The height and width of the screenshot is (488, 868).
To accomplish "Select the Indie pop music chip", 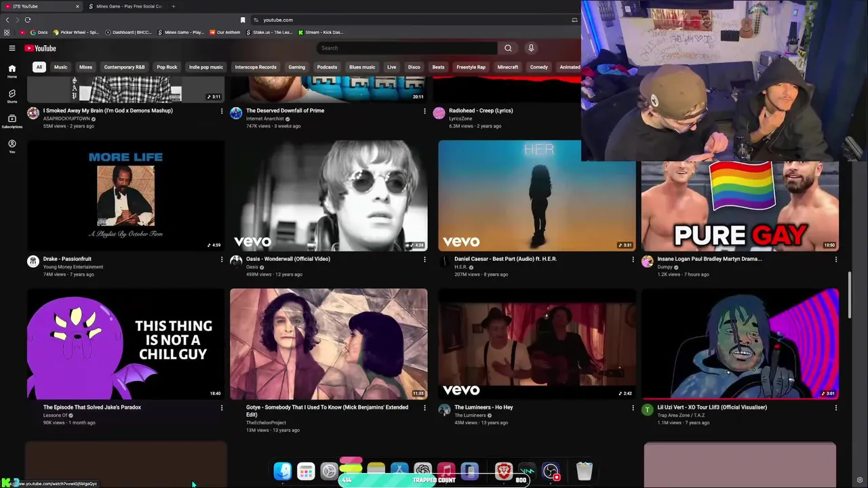I will (x=205, y=67).
